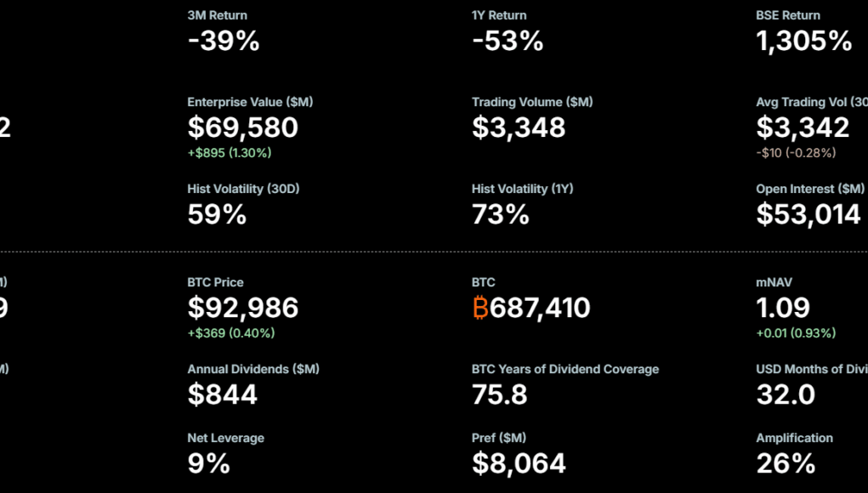The height and width of the screenshot is (493, 868).
Task: Click the Hist Volatility (30D) label
Action: [x=244, y=189]
